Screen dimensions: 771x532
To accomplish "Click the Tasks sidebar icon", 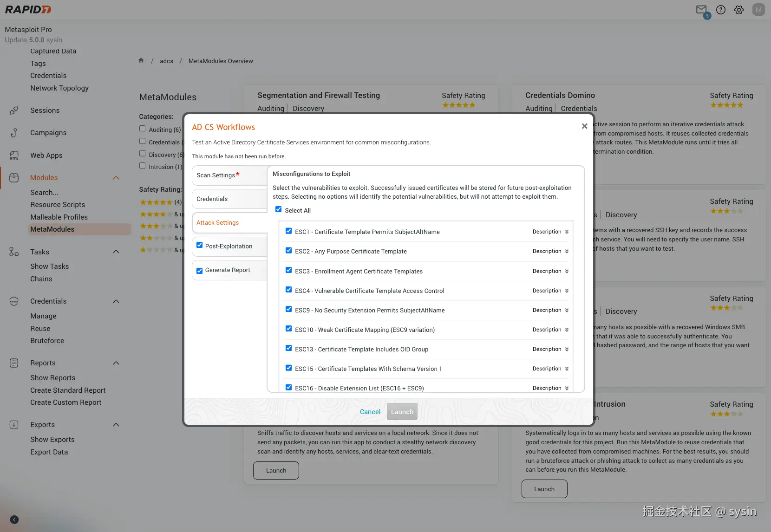I will 14,252.
